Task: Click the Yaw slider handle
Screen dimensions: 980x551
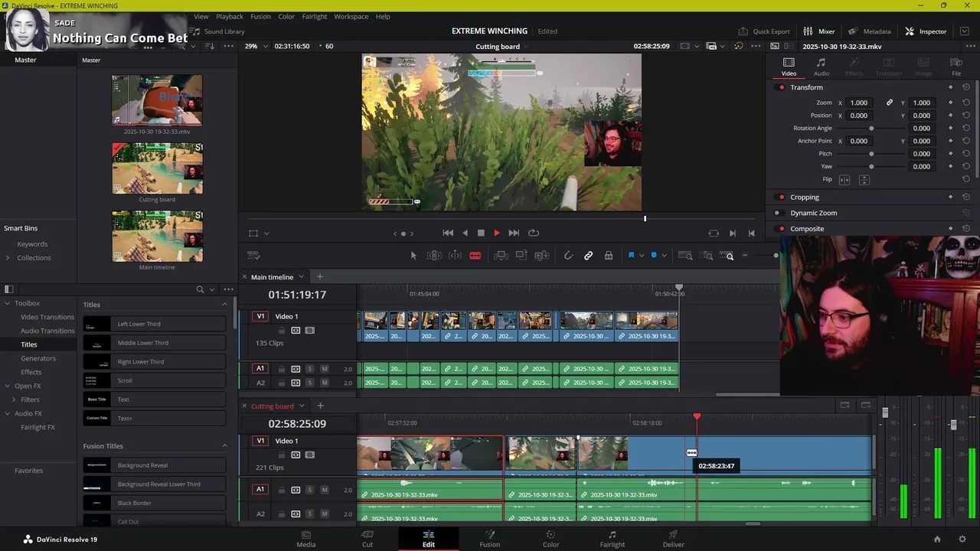Action: point(871,167)
